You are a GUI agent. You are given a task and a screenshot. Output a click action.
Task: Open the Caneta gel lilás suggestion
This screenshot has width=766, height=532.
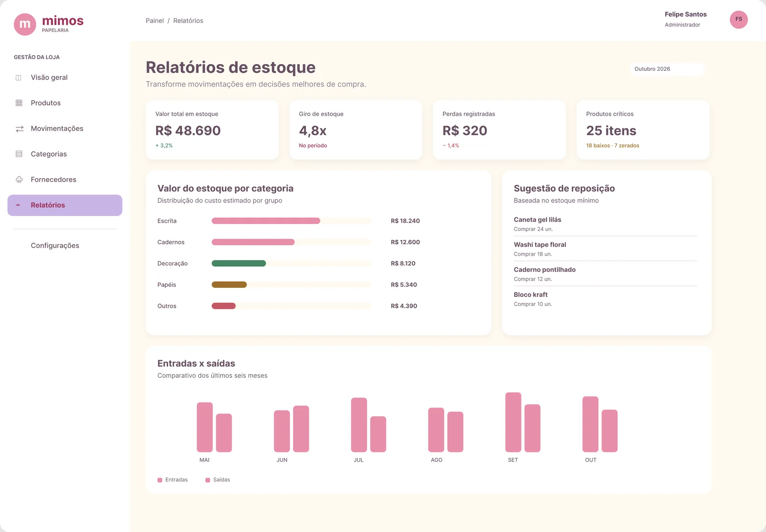tap(605, 224)
